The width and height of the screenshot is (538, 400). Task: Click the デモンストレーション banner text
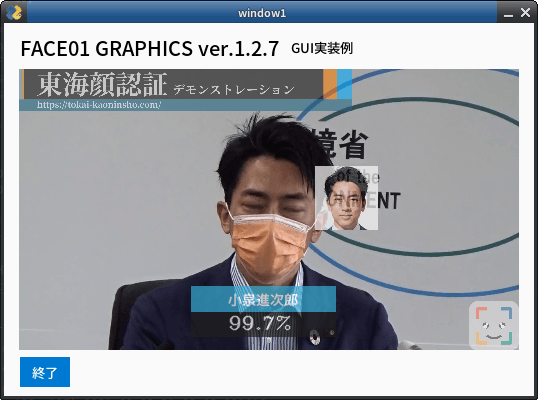(234, 90)
